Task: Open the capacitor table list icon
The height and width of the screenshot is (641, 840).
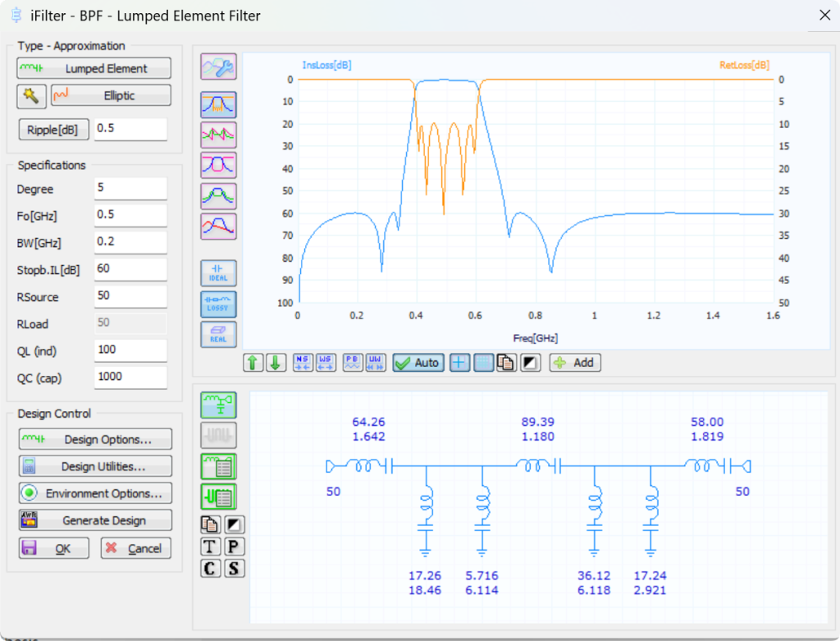Action: [218, 497]
